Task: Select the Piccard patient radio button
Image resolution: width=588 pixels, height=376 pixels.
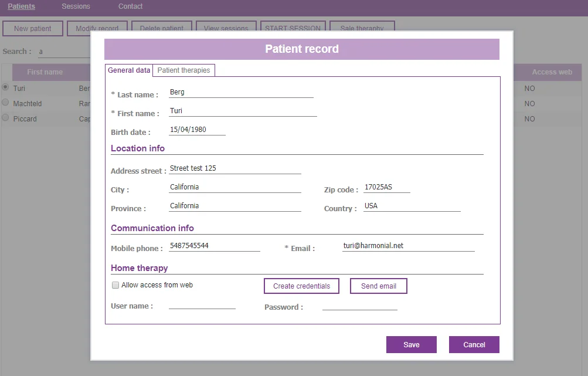Action: tap(5, 118)
